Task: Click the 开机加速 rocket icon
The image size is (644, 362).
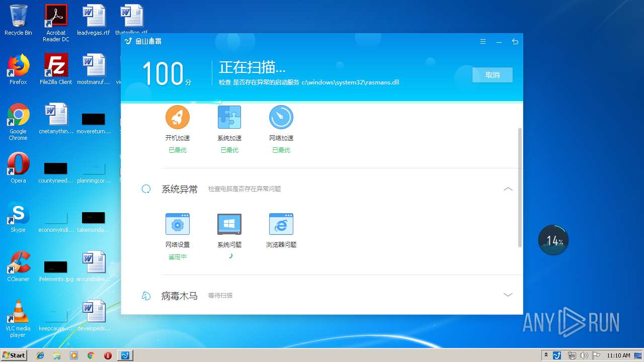Action: tap(178, 117)
